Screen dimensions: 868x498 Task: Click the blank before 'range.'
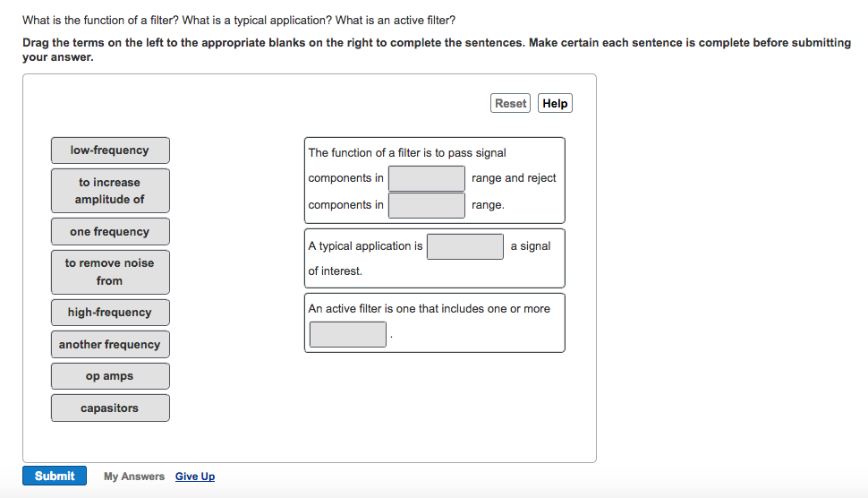pos(426,205)
